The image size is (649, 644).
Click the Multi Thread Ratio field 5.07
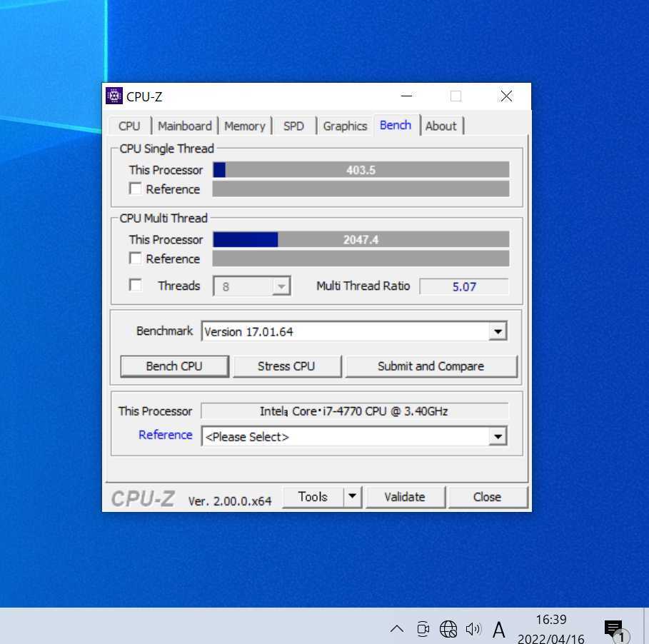click(464, 286)
